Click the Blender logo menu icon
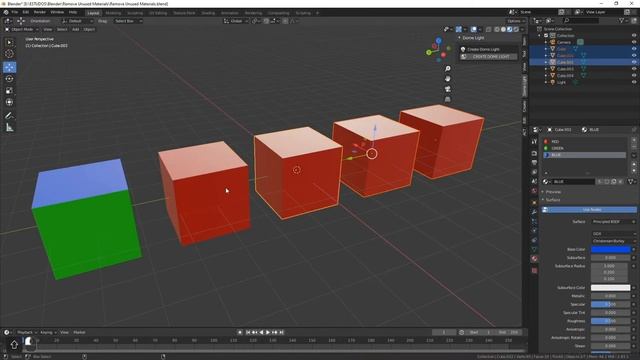Image resolution: width=640 pixels, height=360 pixels. click(x=6, y=12)
